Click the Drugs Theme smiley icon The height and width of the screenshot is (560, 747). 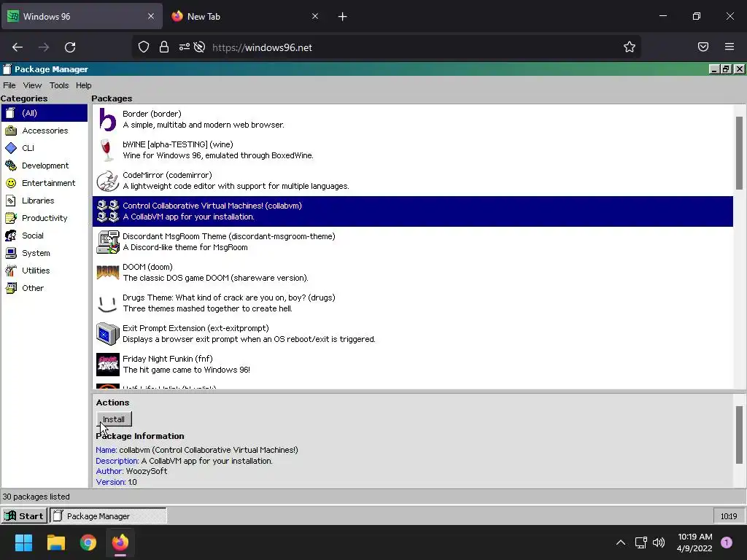108,303
